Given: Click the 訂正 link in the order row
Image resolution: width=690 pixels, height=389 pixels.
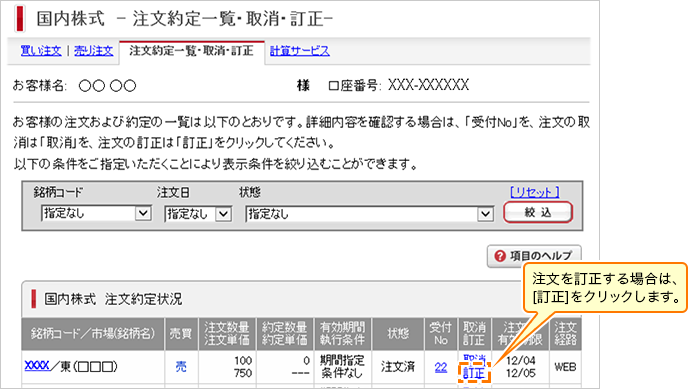Looking at the screenshot, I should 473,373.
